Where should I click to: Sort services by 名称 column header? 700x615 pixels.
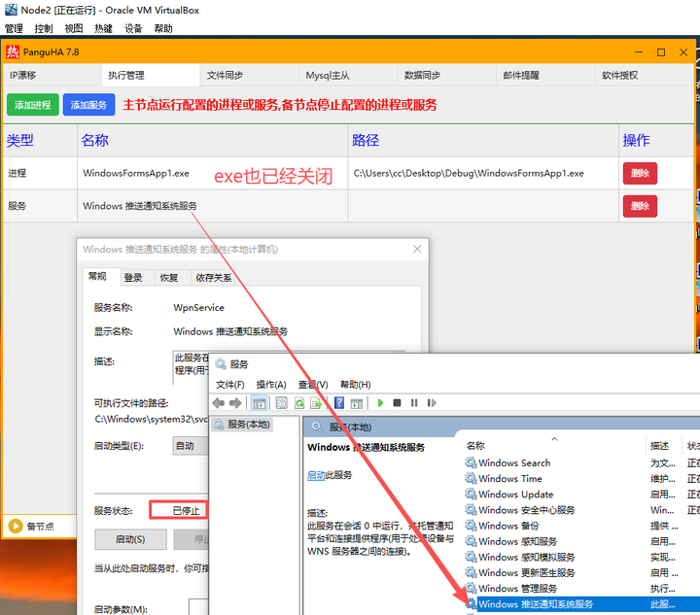[x=553, y=446]
